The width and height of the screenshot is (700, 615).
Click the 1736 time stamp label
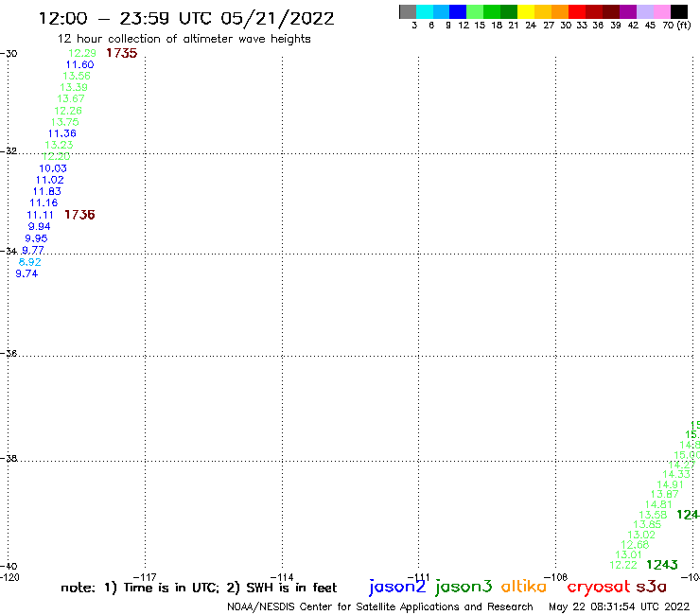79,215
